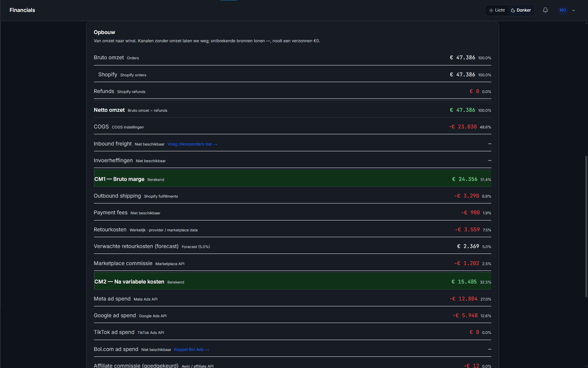Select the 'Inbound freight' row label
Image resolution: width=588 pixels, height=368 pixels.
point(113,144)
